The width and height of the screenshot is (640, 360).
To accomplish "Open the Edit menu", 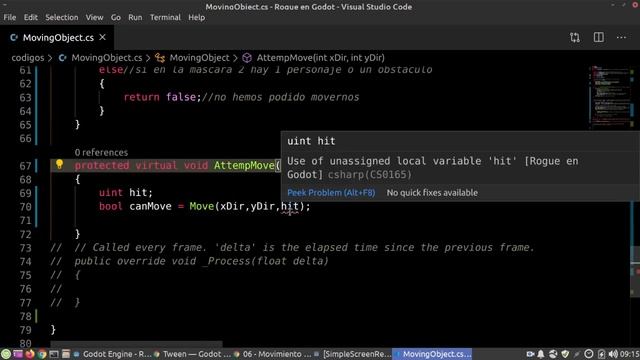I will (x=31, y=18).
